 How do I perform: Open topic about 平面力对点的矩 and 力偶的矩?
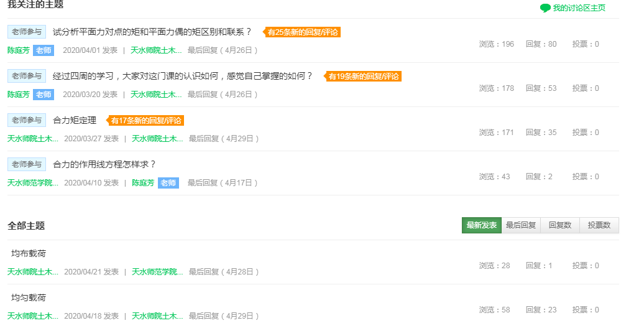click(x=152, y=32)
